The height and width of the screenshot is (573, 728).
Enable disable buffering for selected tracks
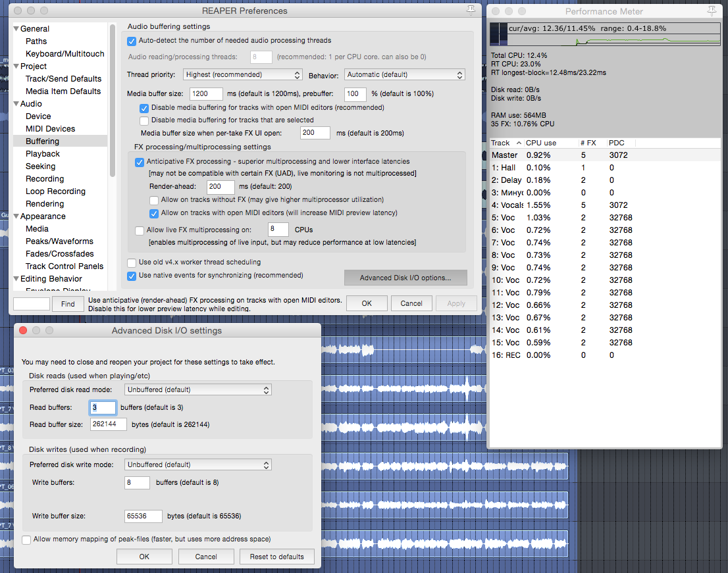click(x=144, y=120)
